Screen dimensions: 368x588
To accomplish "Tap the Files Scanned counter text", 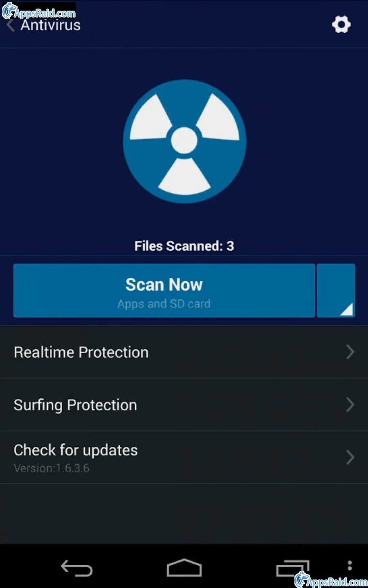I will [x=184, y=246].
